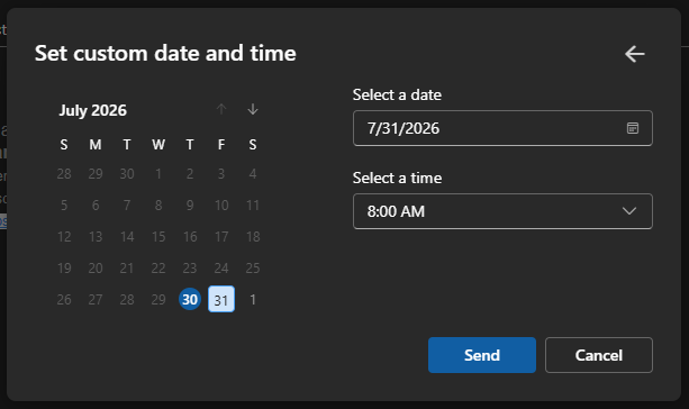Image resolution: width=689 pixels, height=409 pixels.
Task: Select July 31 in the calendar
Action: pyautogui.click(x=221, y=300)
